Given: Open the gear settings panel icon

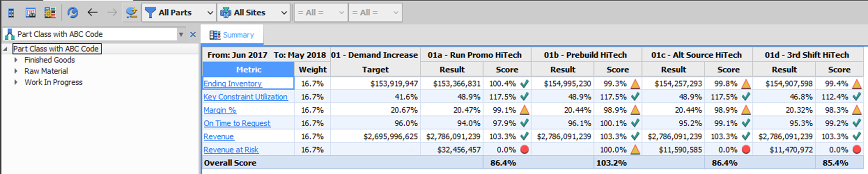Looking at the screenshot, I should [50, 13].
